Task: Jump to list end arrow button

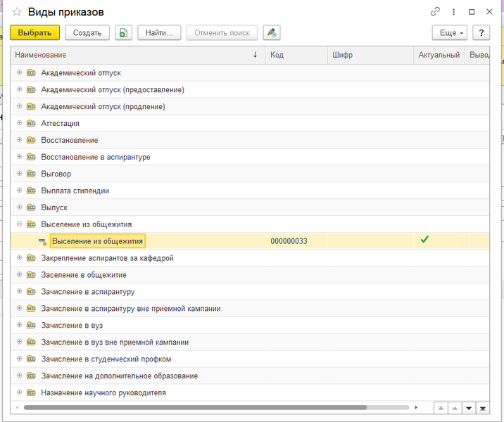Action: (x=482, y=408)
